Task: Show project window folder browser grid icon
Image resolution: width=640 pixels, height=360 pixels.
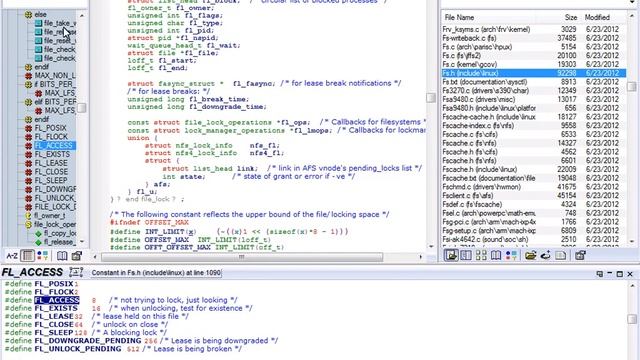Action: click(x=481, y=256)
